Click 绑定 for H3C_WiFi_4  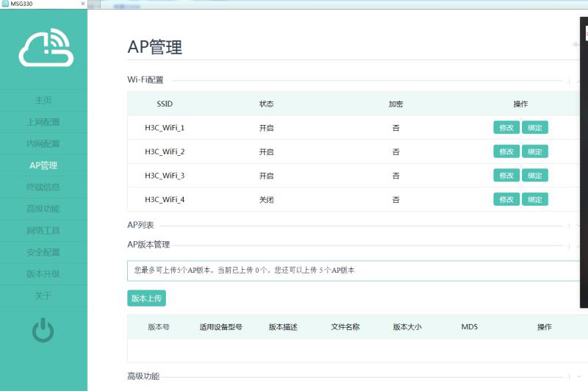[x=535, y=199]
